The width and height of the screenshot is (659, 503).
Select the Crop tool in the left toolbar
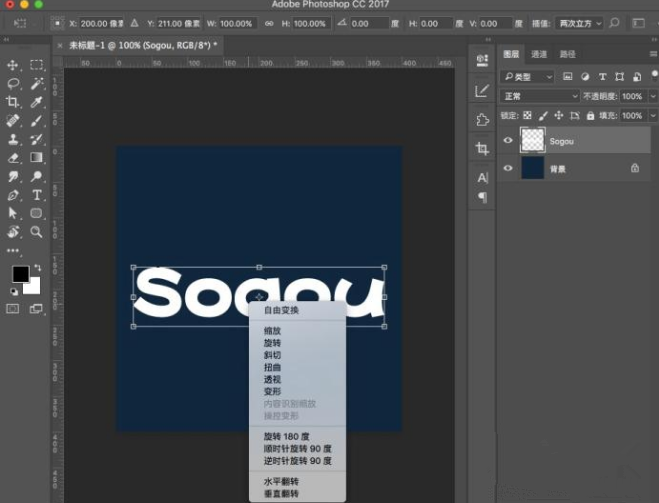click(x=13, y=102)
